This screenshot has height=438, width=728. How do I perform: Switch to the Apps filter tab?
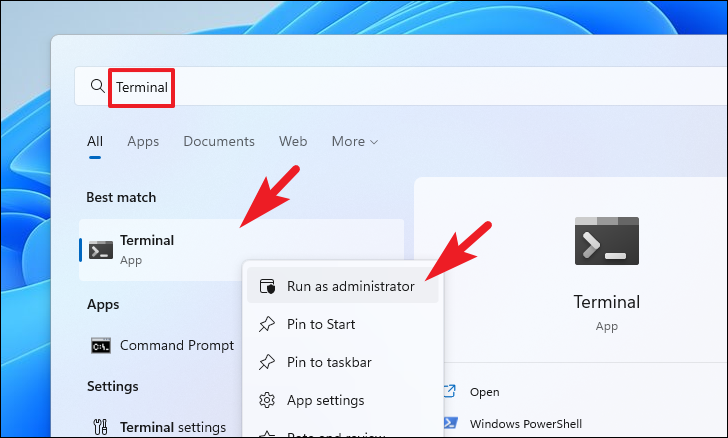tap(143, 141)
